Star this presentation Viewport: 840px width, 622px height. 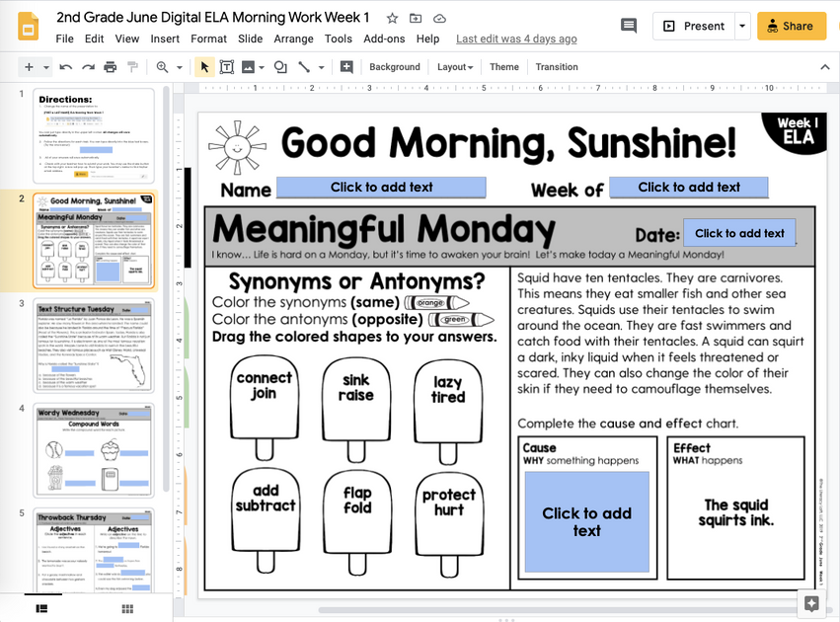tap(392, 17)
